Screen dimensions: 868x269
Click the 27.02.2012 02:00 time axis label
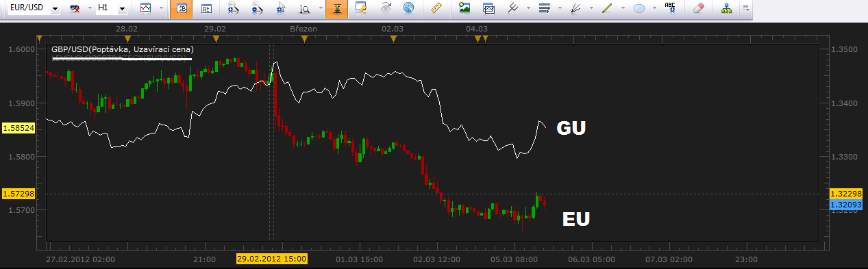80,259
